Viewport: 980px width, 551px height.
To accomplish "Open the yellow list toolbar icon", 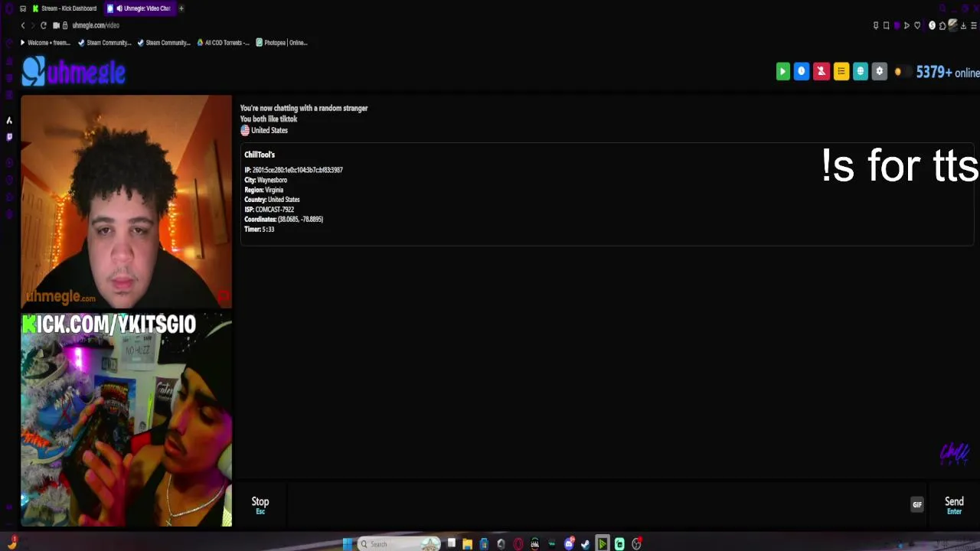I will tap(841, 71).
